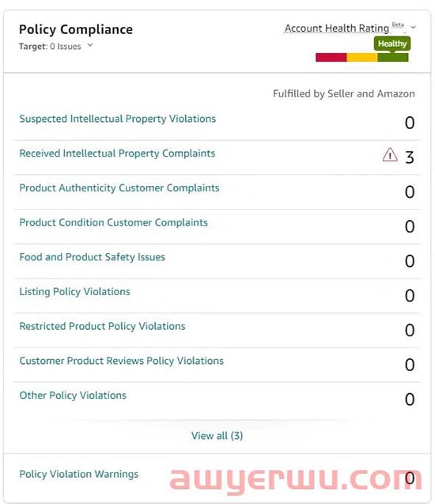Open Product Condition Customer Complaints
This screenshot has height=504, width=435.
point(113,222)
